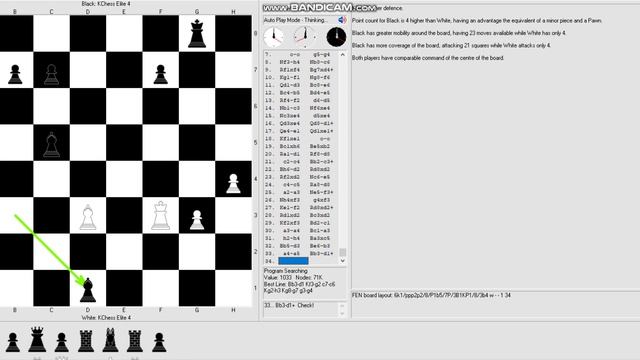Click the middle clock with the red hand
Image resolution: width=640 pixels, height=360 pixels.
[305, 37]
